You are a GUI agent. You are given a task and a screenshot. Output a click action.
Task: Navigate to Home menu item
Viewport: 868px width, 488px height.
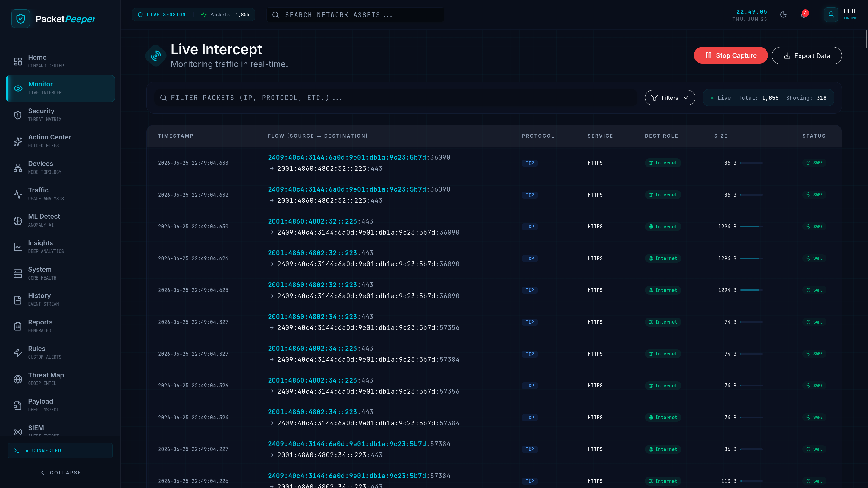[60, 61]
